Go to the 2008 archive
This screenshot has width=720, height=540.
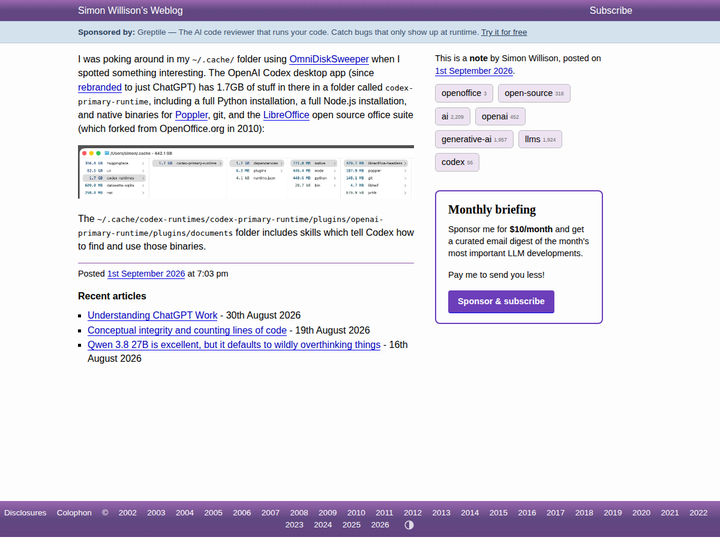299,513
